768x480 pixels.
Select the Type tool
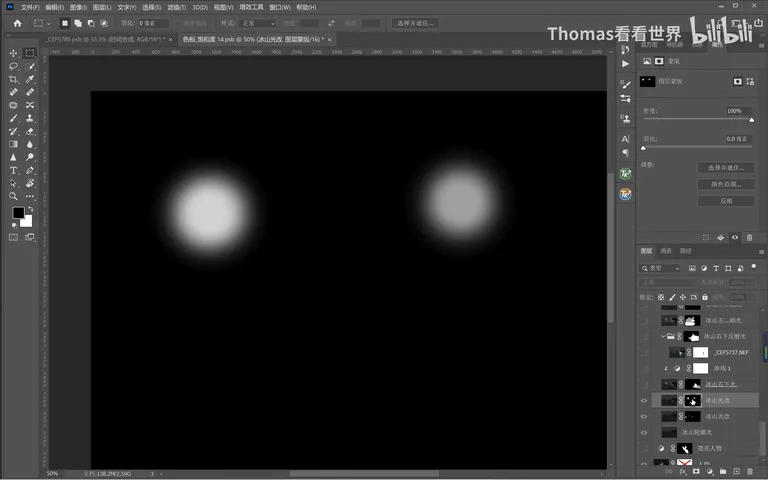13,170
